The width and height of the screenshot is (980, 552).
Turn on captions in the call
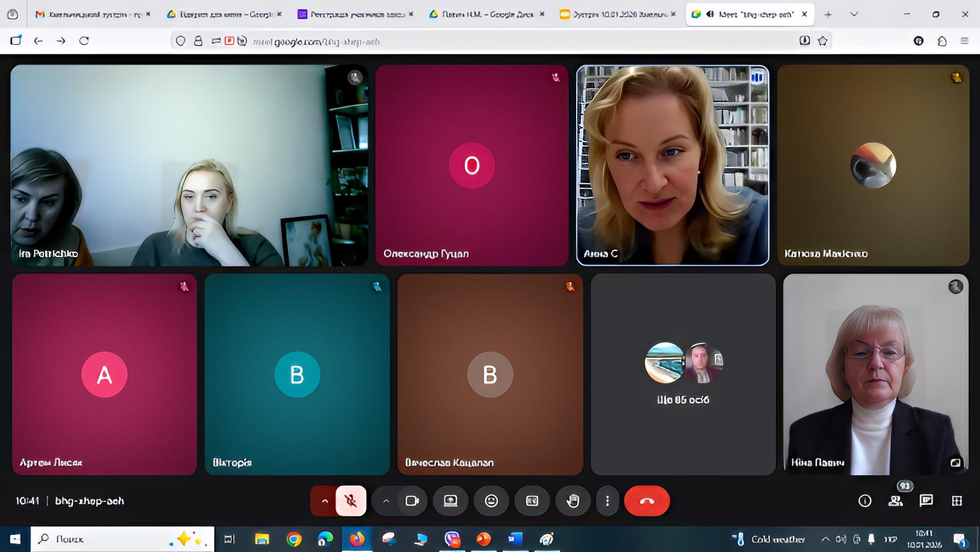[x=532, y=501]
